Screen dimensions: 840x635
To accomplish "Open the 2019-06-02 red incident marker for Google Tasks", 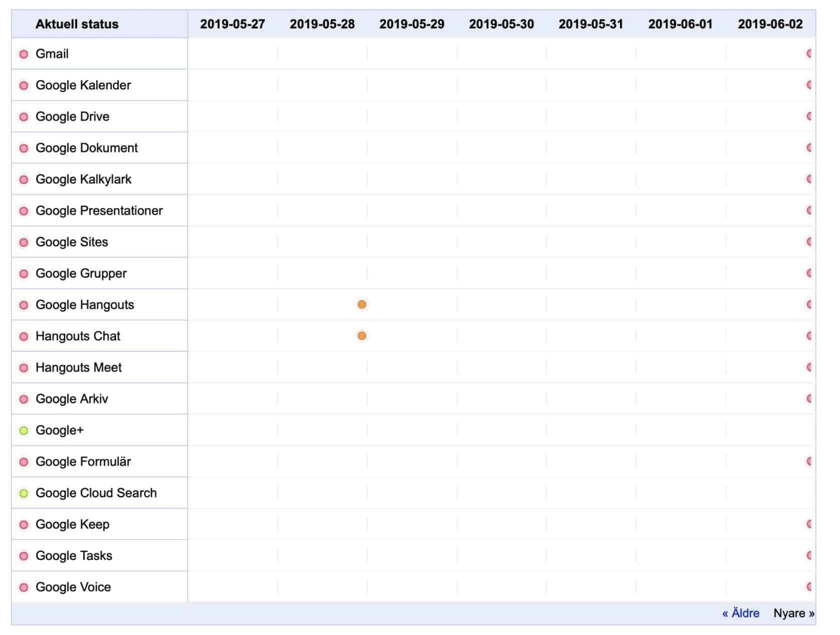I will (809, 555).
